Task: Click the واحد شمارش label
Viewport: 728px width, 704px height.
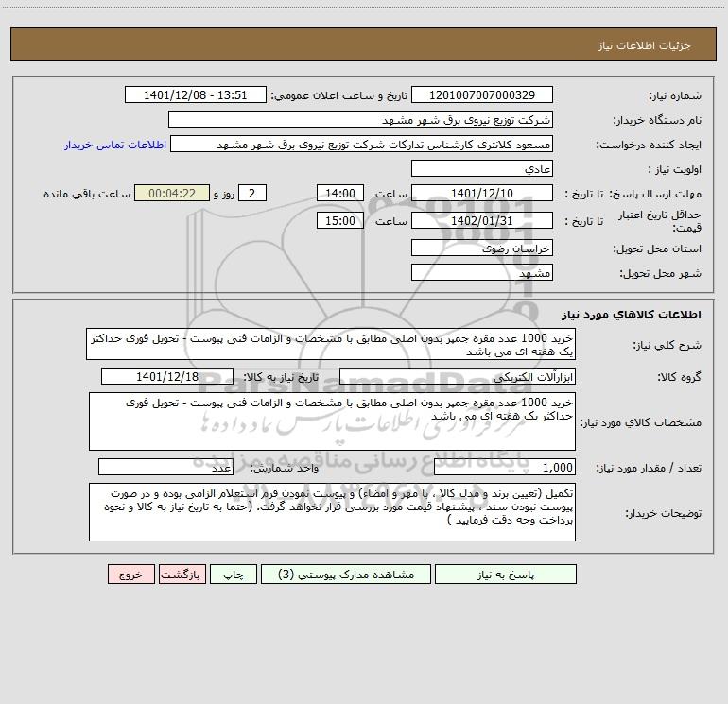Action: coord(285,469)
